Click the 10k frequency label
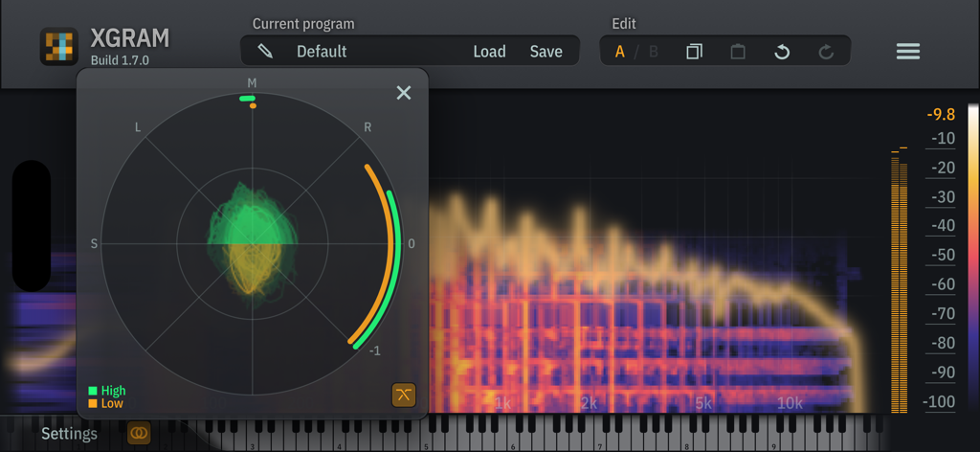 pyautogui.click(x=790, y=403)
